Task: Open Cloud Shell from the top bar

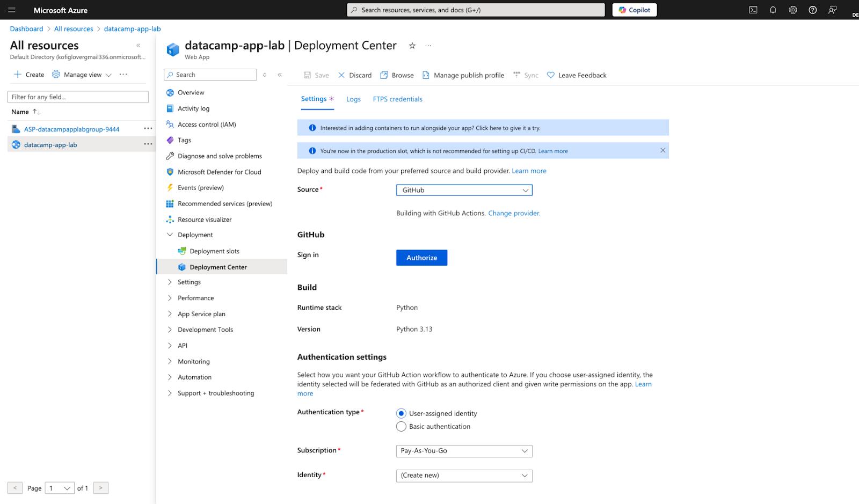Action: tap(753, 10)
